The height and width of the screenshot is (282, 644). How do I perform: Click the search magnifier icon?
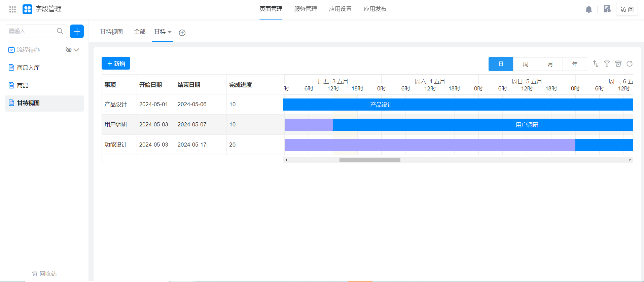pyautogui.click(x=60, y=31)
